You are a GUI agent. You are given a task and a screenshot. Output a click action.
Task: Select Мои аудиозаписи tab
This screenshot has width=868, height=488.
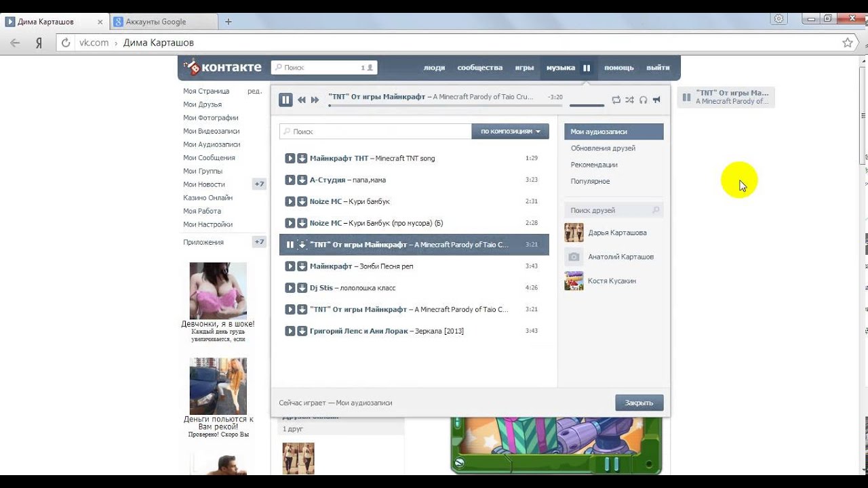(x=614, y=131)
